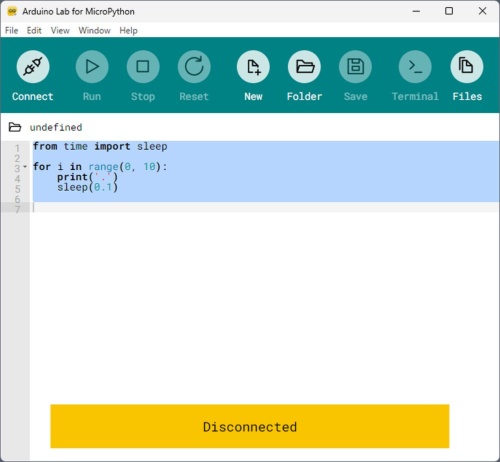Open the Edit menu
Image resolution: width=500 pixels, height=462 pixels.
pos(34,31)
